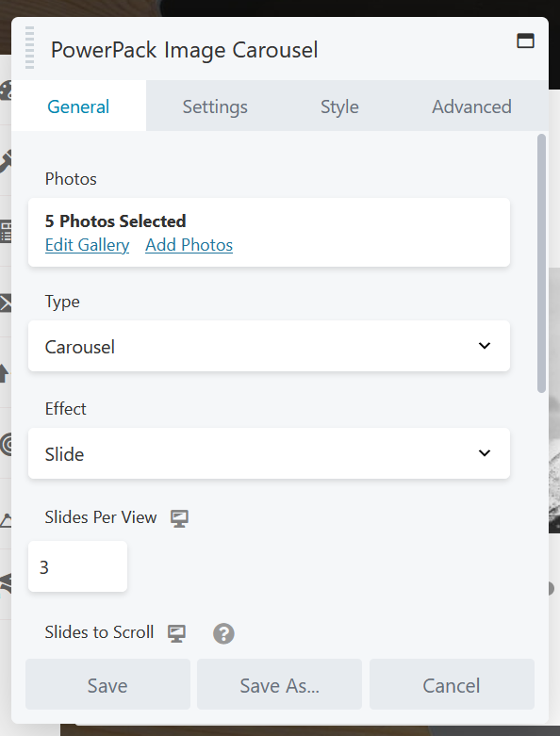
Task: Select the palette icon on the left edge
Action: (6, 90)
